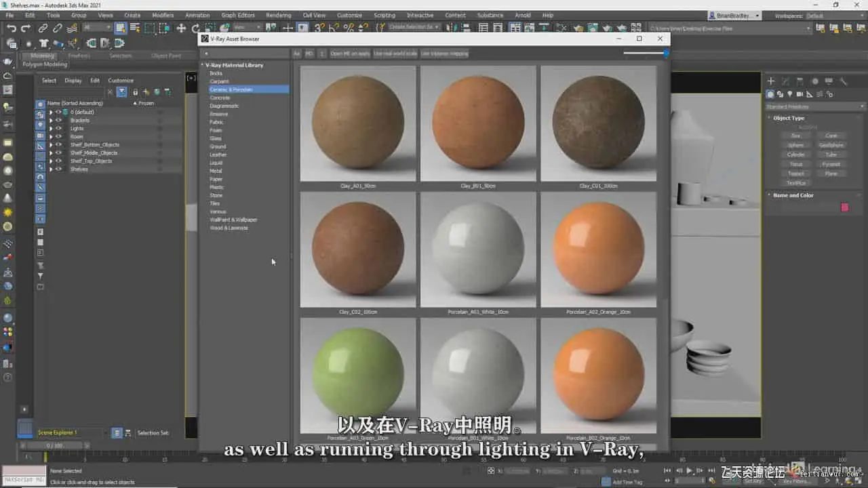
Task: Click the Lights category icon in Command Panel
Action: pyautogui.click(x=790, y=94)
